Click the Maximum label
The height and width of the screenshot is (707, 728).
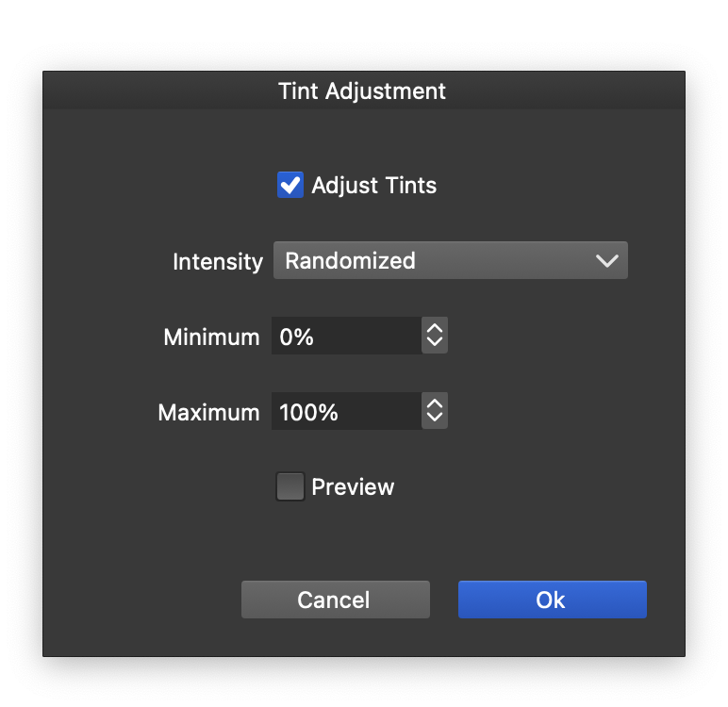pyautogui.click(x=208, y=413)
